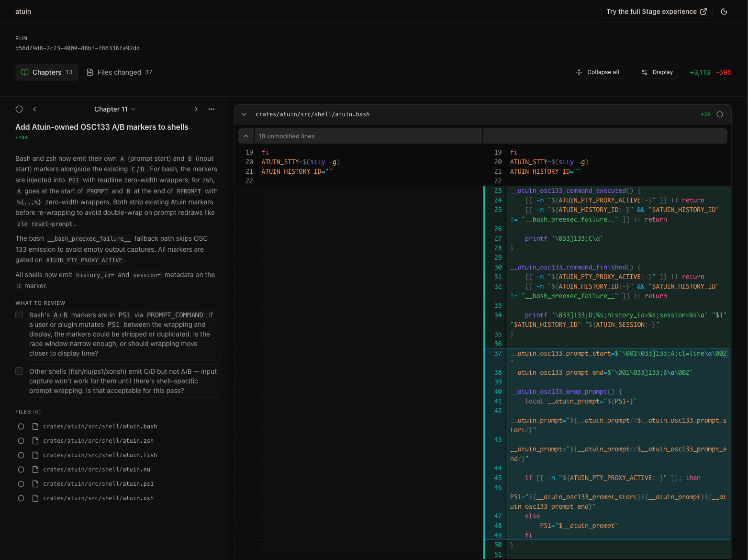The height and width of the screenshot is (560, 748).
Task: Mark atuin.nu as viewed in files list
Action: [21, 470]
